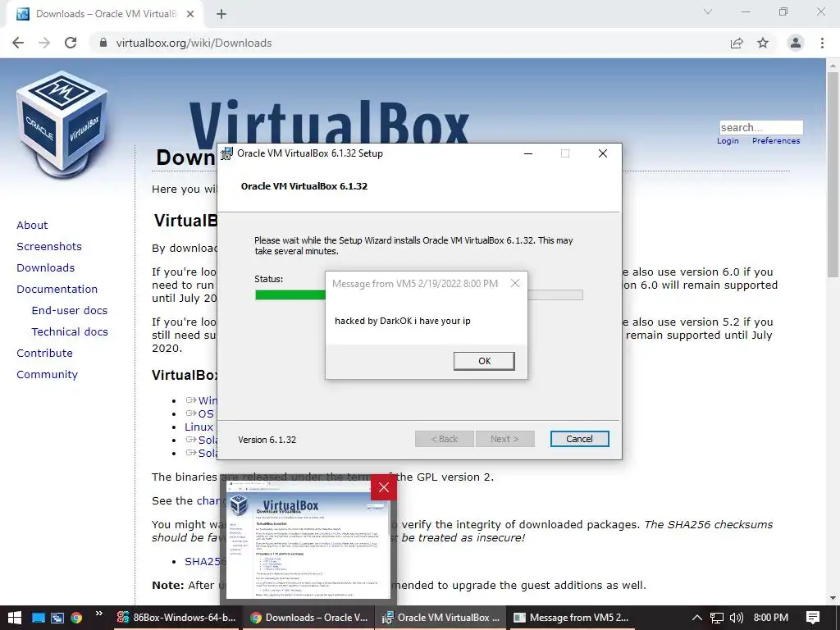Select the Downloads – Oracle VM VirtualBox tab
Screen dimensions: 840x630
coord(104,14)
